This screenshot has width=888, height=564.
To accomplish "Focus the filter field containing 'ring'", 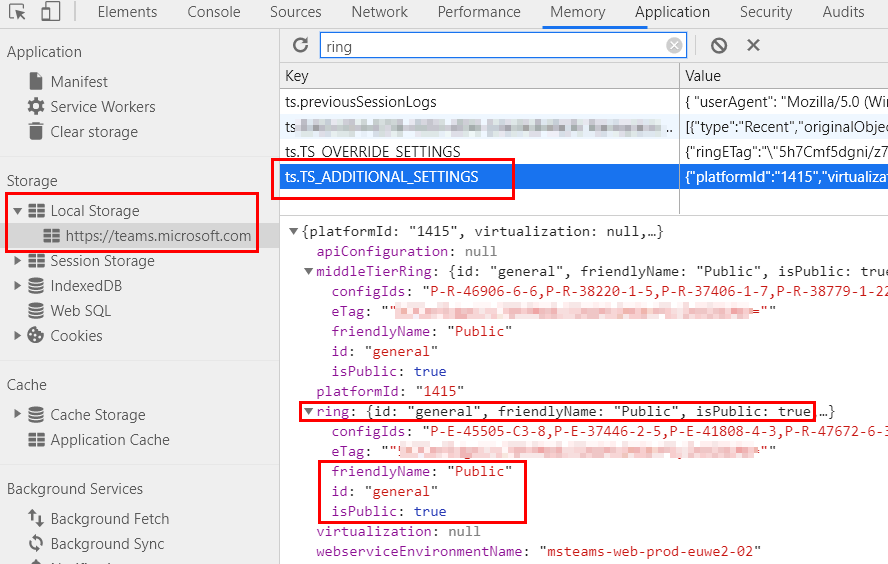I will coord(503,46).
